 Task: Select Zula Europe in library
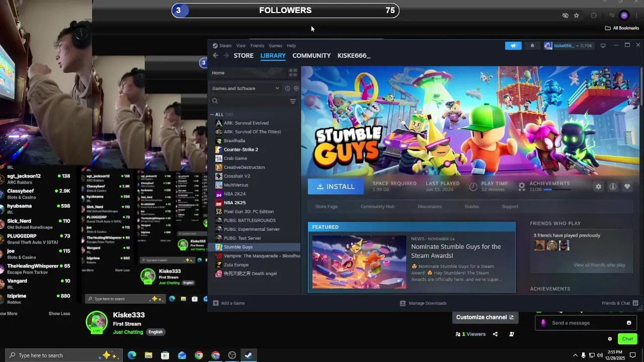tap(236, 264)
